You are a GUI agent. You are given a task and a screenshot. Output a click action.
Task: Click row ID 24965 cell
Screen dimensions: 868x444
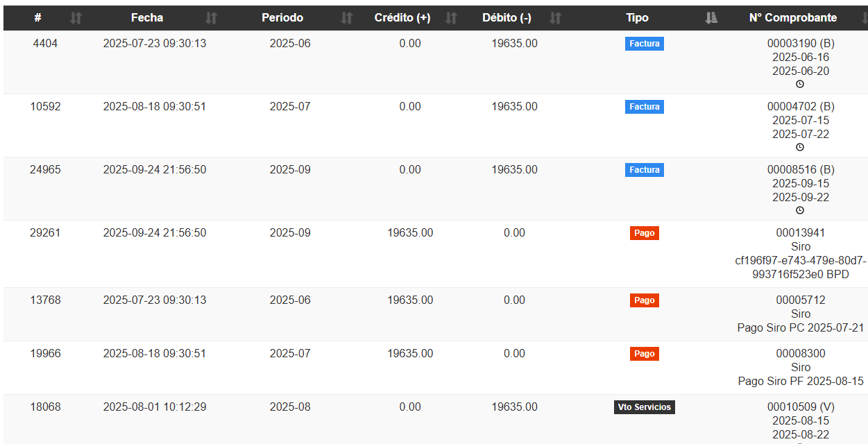coord(45,170)
